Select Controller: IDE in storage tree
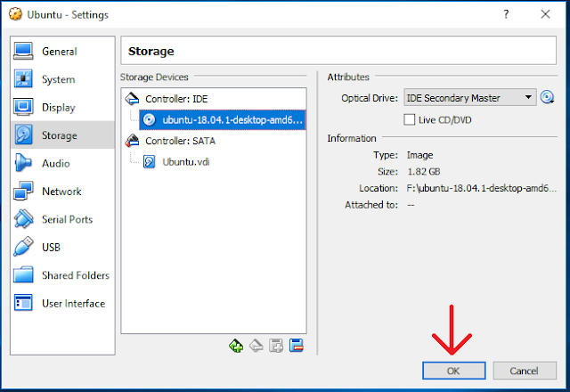The width and height of the screenshot is (570, 392). coord(176,99)
